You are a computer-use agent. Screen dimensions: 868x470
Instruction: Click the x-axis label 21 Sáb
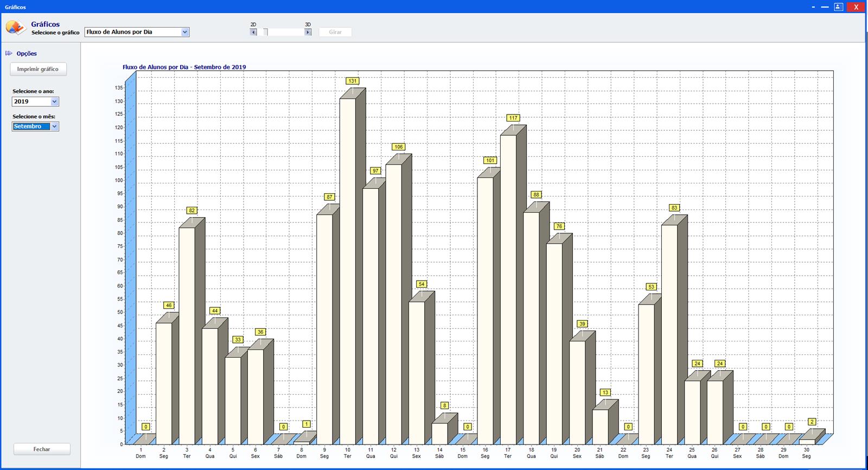point(600,453)
